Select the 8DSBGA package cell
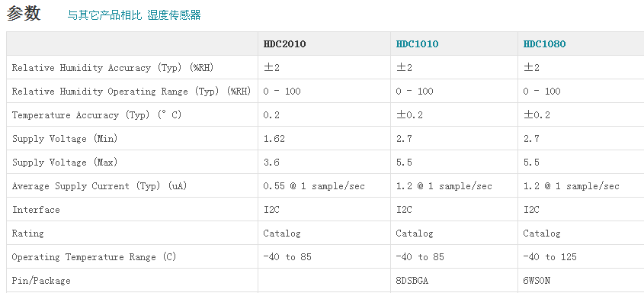 click(415, 281)
